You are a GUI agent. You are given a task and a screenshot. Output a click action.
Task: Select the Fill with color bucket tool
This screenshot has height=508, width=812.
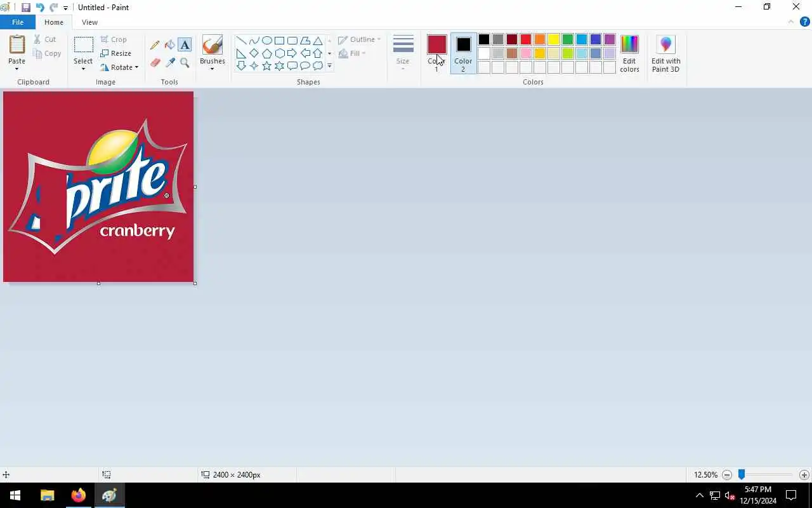click(x=169, y=45)
